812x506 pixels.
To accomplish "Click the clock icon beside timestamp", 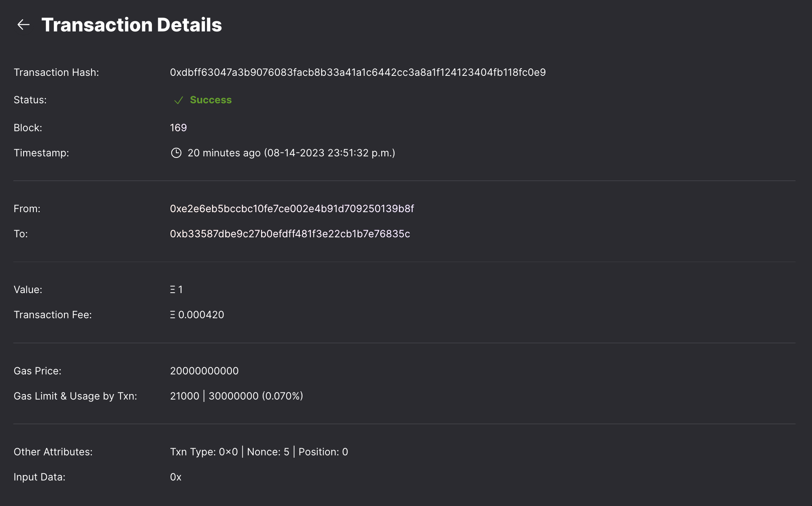I will tap(176, 153).
